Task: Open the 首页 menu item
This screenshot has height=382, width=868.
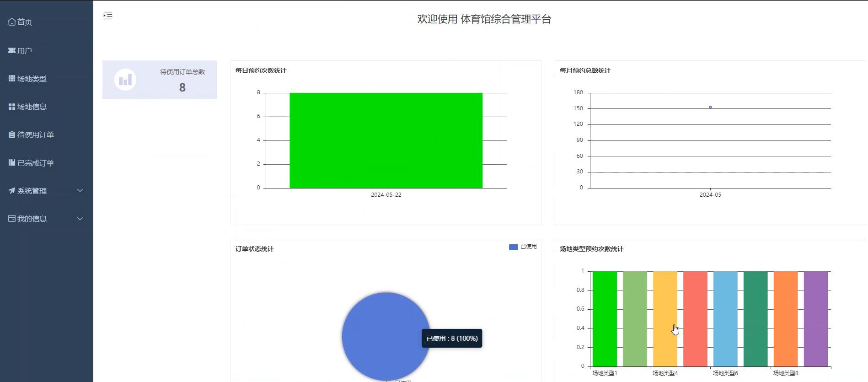Action: click(x=47, y=22)
